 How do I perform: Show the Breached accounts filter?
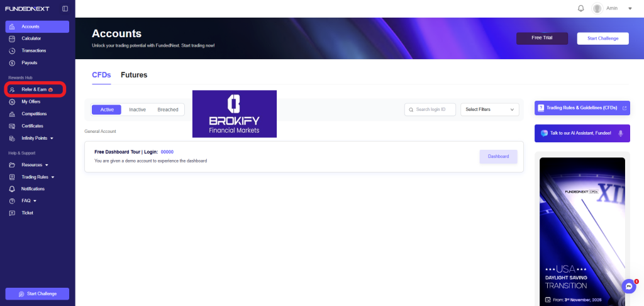coord(168,110)
